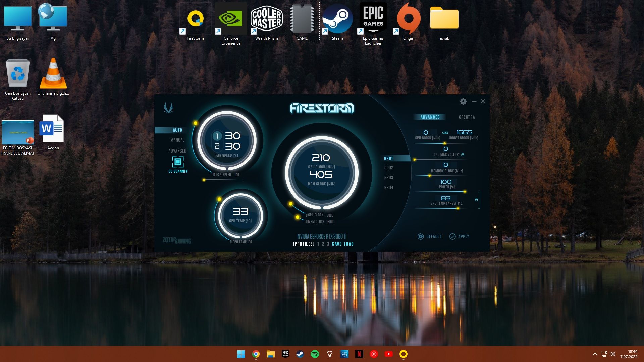Screen dimensions: 644x362
Task: Select profile 2
Action: [x=323, y=244]
